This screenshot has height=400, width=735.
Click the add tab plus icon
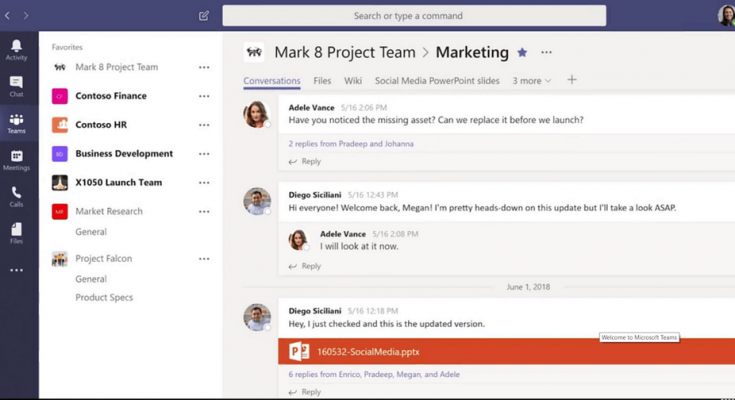(572, 80)
